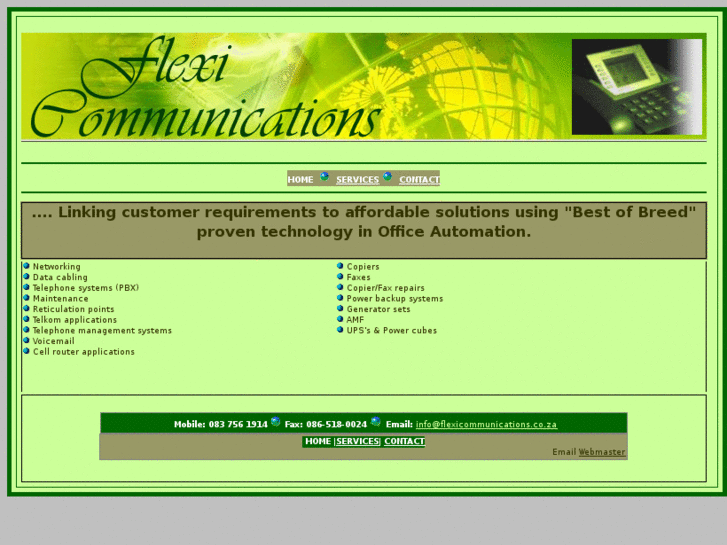Click the bullet icon beside Copiers
Screen dimensions: 727x545
[340, 266]
